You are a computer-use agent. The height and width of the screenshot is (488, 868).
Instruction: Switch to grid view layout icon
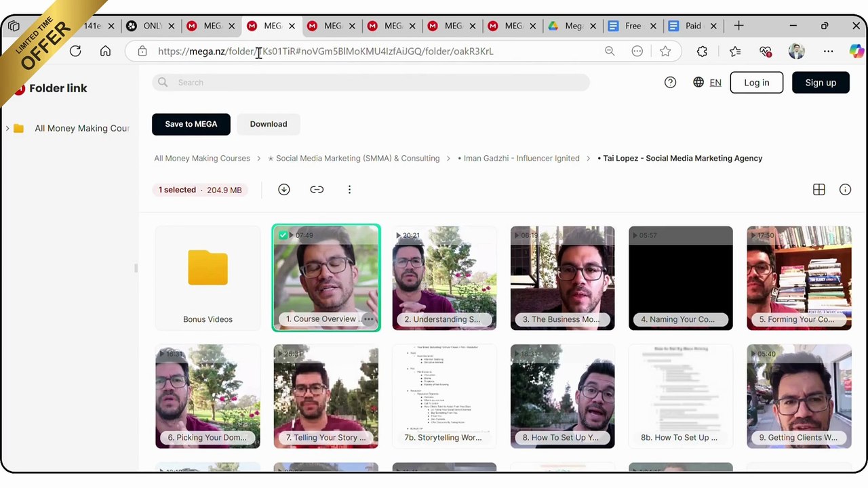(819, 190)
